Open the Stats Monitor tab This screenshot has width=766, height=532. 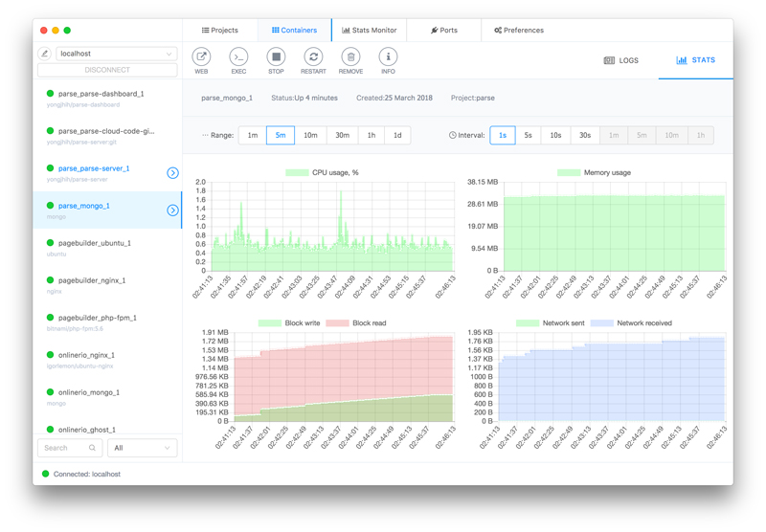click(x=370, y=31)
